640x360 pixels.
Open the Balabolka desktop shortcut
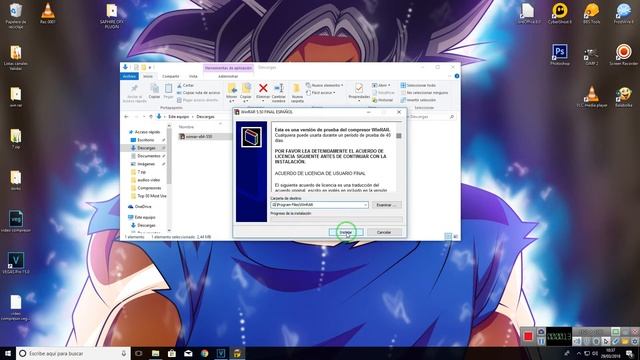[623, 97]
